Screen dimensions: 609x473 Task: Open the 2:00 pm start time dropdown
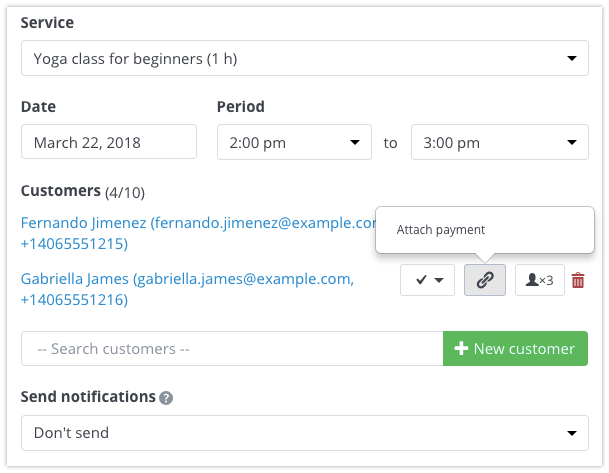coord(294,142)
